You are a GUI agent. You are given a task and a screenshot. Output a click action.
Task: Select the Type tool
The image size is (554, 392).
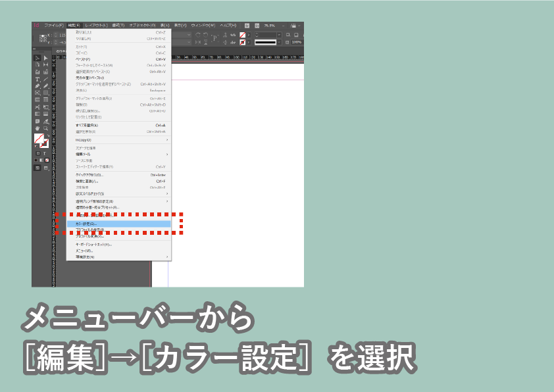click(x=38, y=79)
